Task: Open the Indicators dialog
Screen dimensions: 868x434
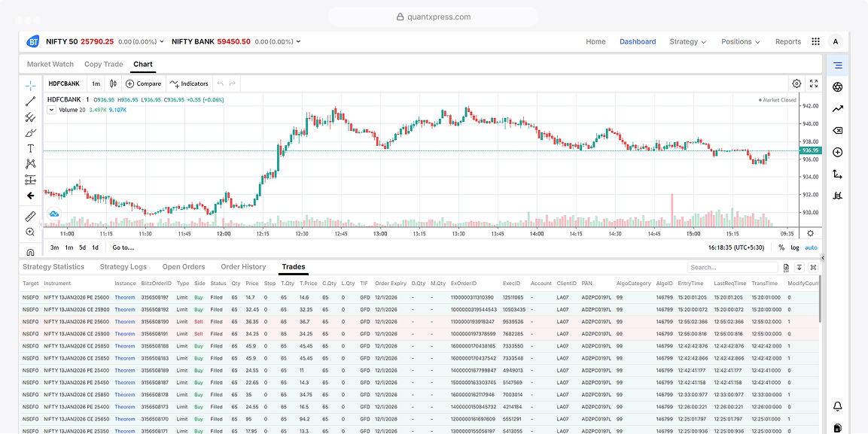Action: click(x=189, y=83)
